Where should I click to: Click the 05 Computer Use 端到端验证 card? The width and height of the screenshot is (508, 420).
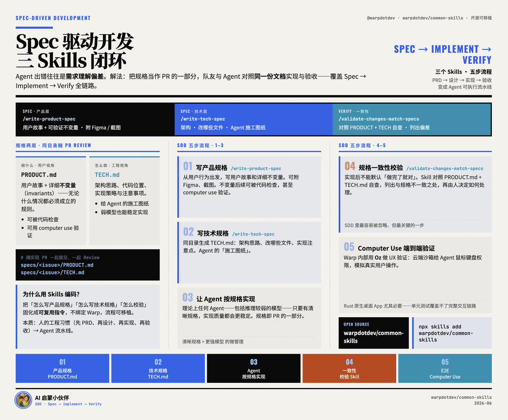pos(415,275)
